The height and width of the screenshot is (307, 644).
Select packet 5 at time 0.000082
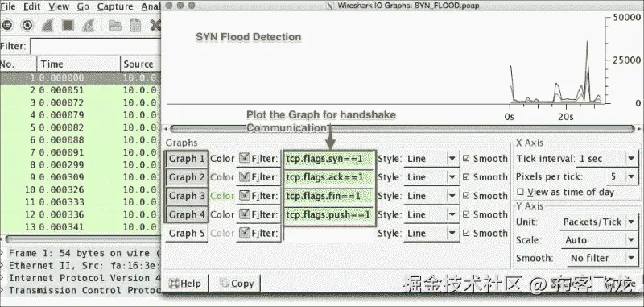80,127
